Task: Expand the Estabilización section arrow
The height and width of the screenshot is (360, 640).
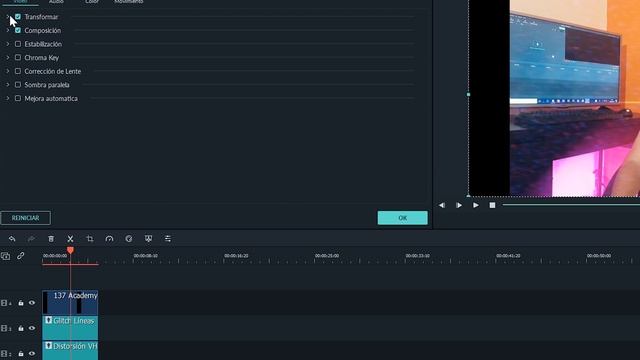Action: (x=7, y=44)
